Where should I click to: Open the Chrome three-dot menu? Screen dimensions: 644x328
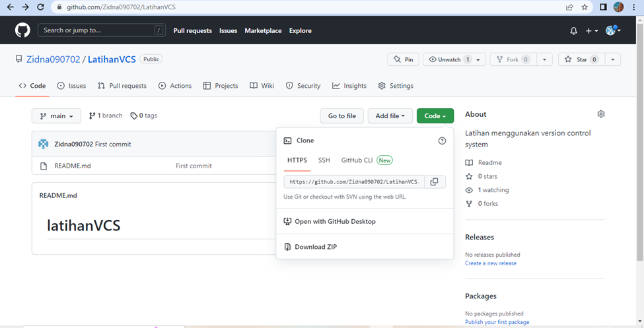[x=635, y=7]
